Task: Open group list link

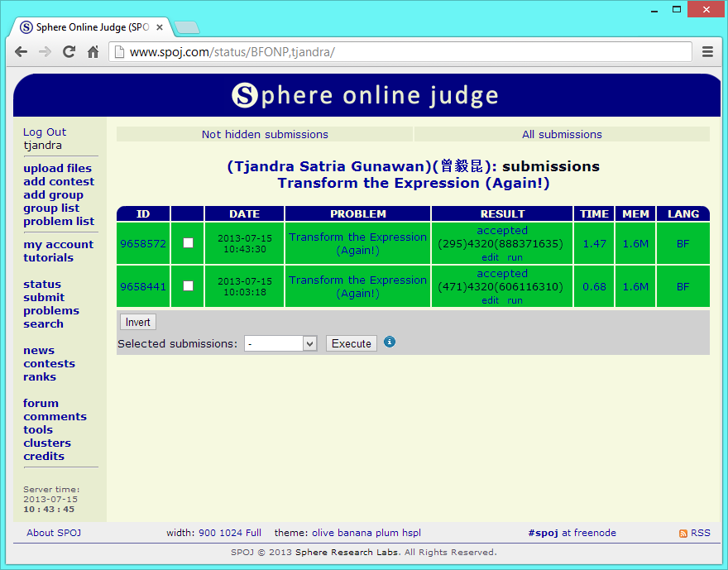Action: tap(51, 208)
